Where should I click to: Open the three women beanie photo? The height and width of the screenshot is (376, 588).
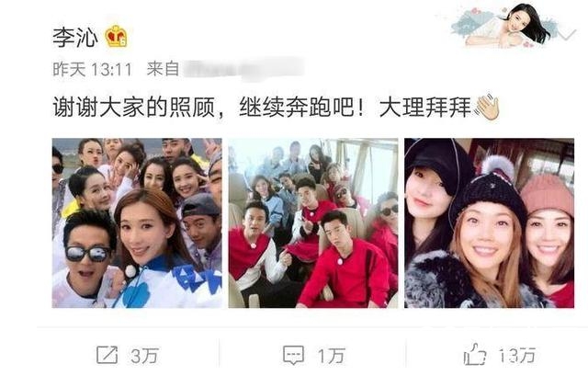click(x=489, y=222)
